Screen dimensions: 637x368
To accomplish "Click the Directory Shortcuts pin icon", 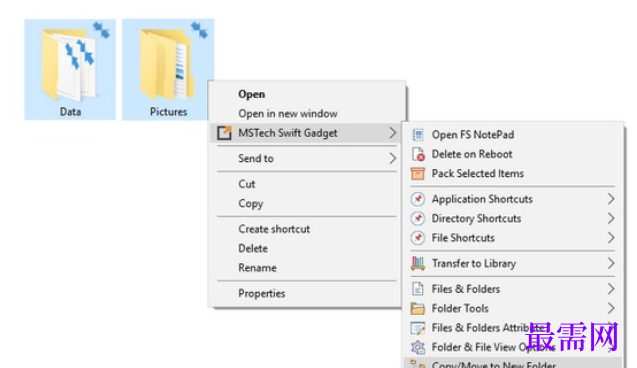I will pyautogui.click(x=418, y=219).
